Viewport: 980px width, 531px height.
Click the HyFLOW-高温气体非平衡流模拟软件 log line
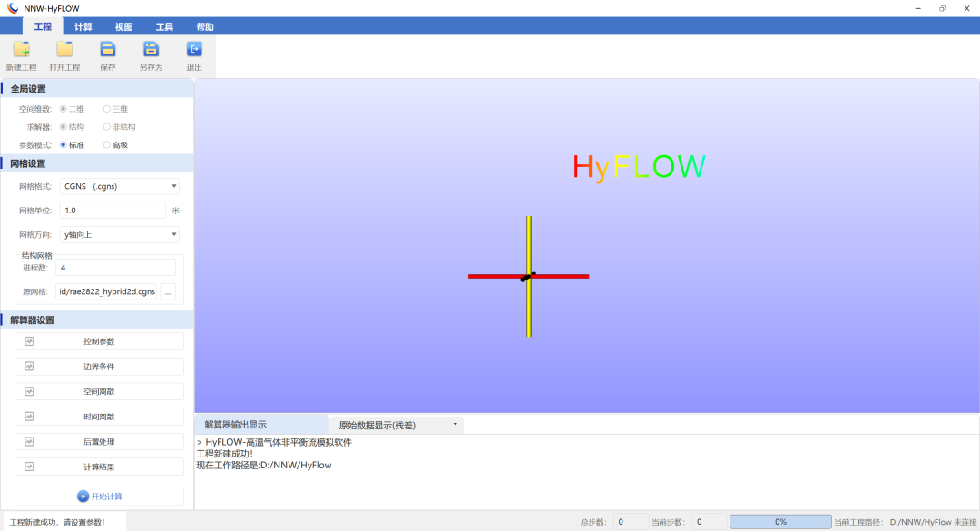[279, 442]
